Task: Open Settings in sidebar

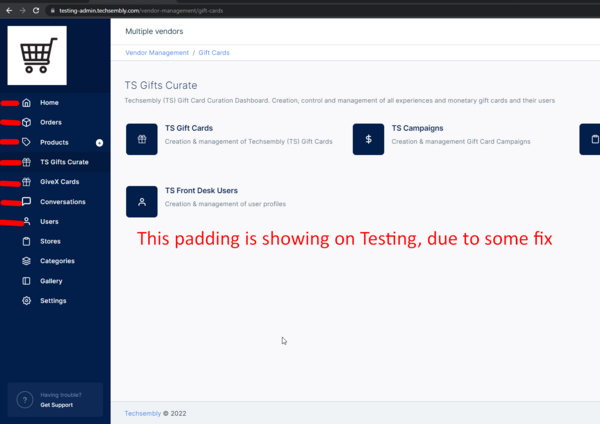Action: 55,301
